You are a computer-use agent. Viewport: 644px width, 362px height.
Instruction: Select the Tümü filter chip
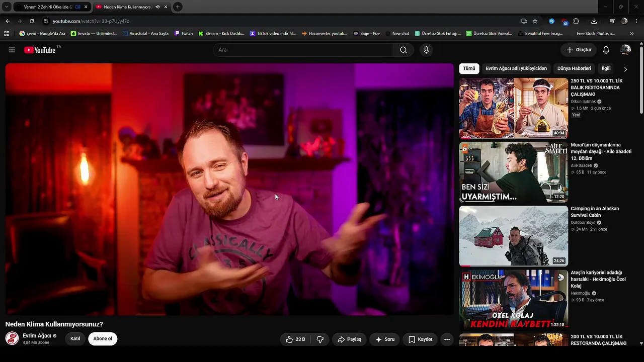[469, 68]
